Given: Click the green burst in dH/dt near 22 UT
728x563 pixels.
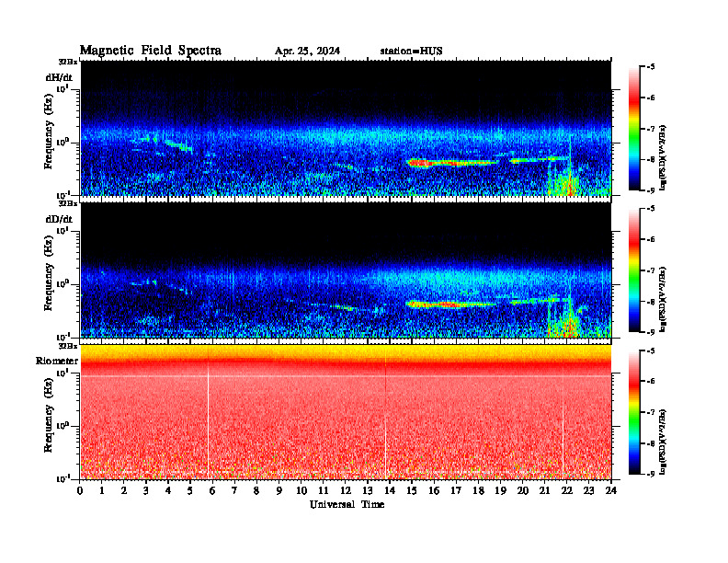Looking at the screenshot, I should [x=564, y=183].
